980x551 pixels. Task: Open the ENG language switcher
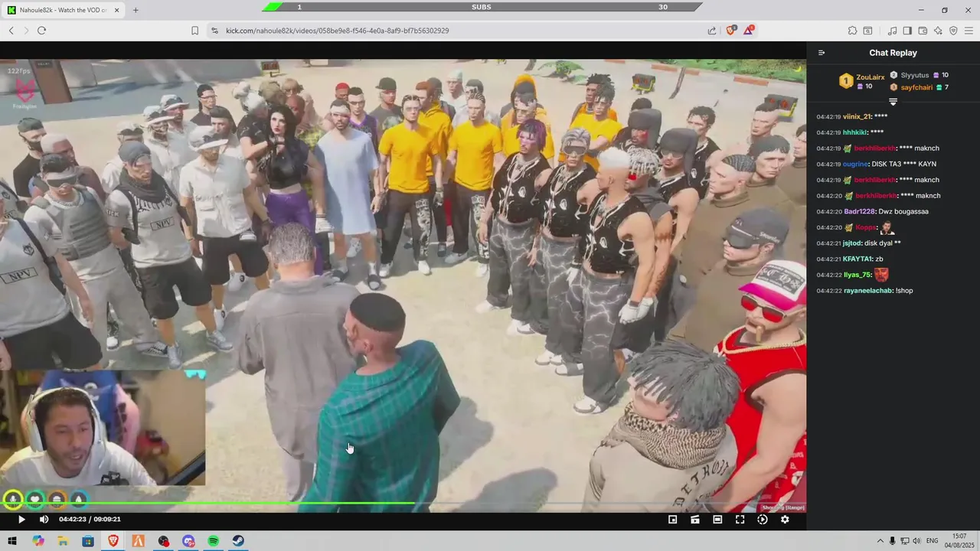point(932,541)
